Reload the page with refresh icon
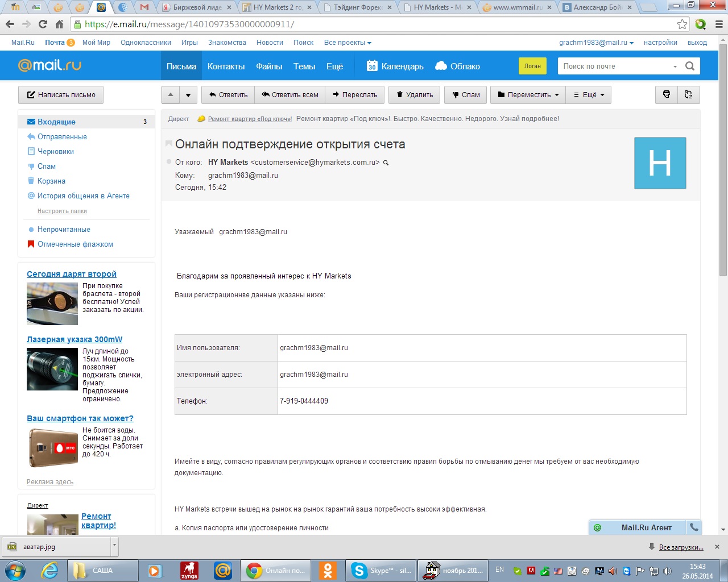The width and height of the screenshot is (728, 582). pos(43,24)
